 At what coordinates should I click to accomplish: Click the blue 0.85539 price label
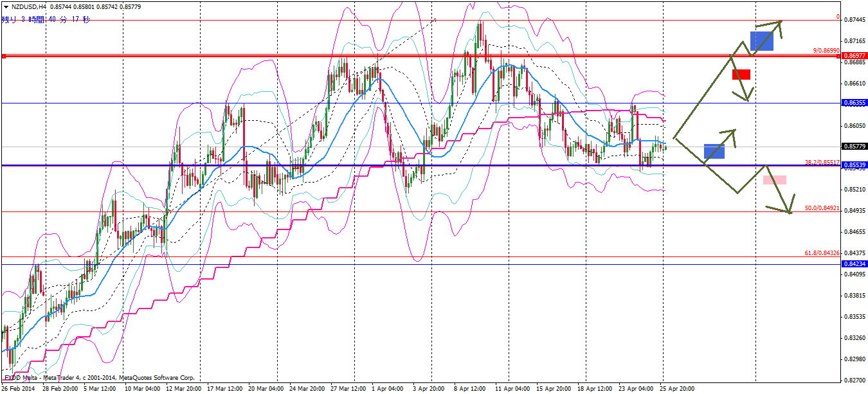point(853,166)
